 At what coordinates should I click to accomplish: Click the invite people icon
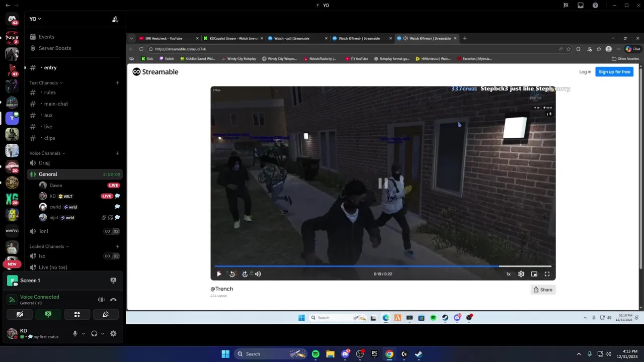tap(115, 19)
